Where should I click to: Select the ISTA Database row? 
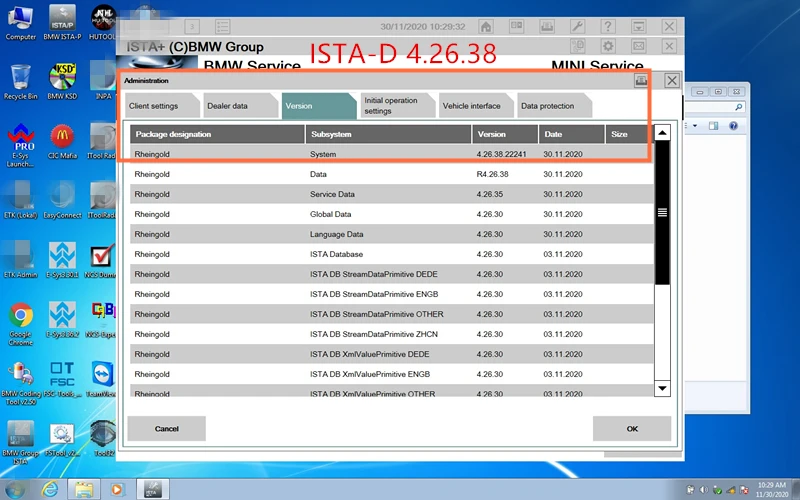[x=392, y=254]
